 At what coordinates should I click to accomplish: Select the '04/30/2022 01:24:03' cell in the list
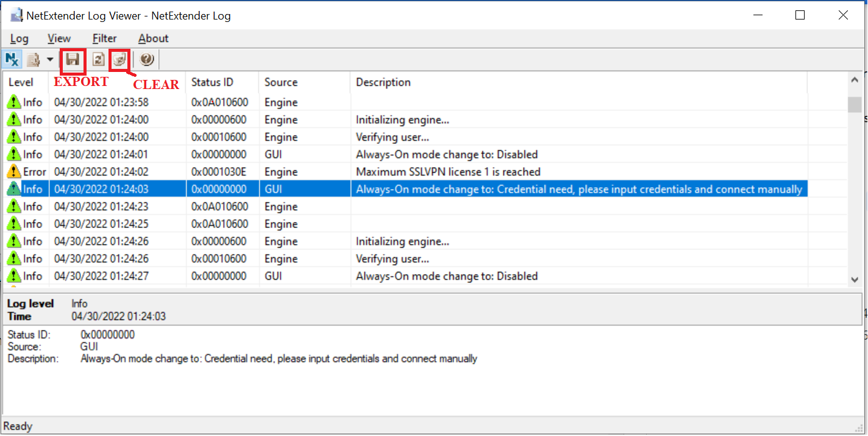(x=101, y=189)
